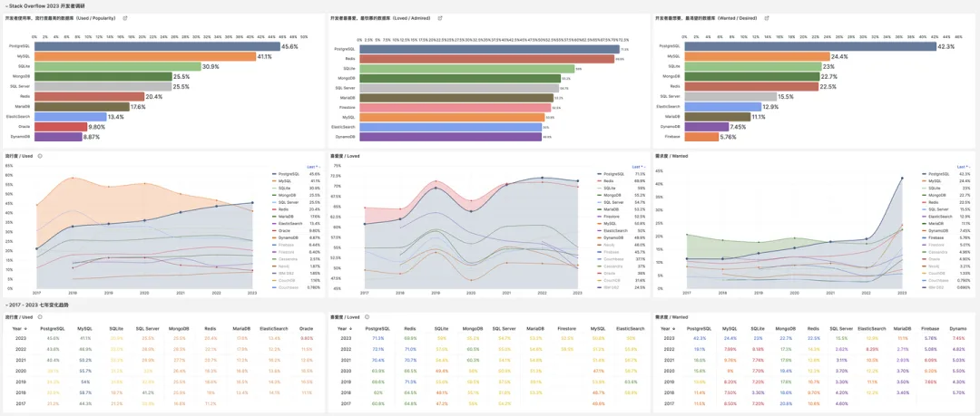The width and height of the screenshot is (980, 416).
Task: Click the info icon on Used table panel
Action: click(39, 316)
